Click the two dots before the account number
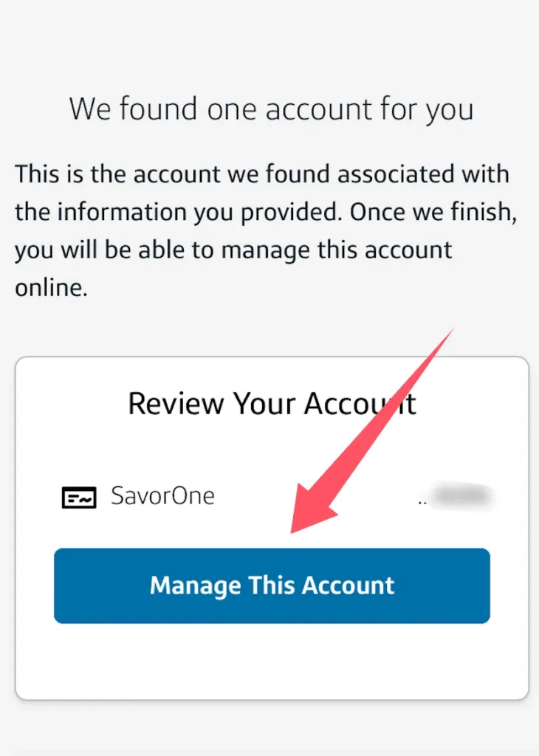This screenshot has height=756, width=539. click(422, 503)
